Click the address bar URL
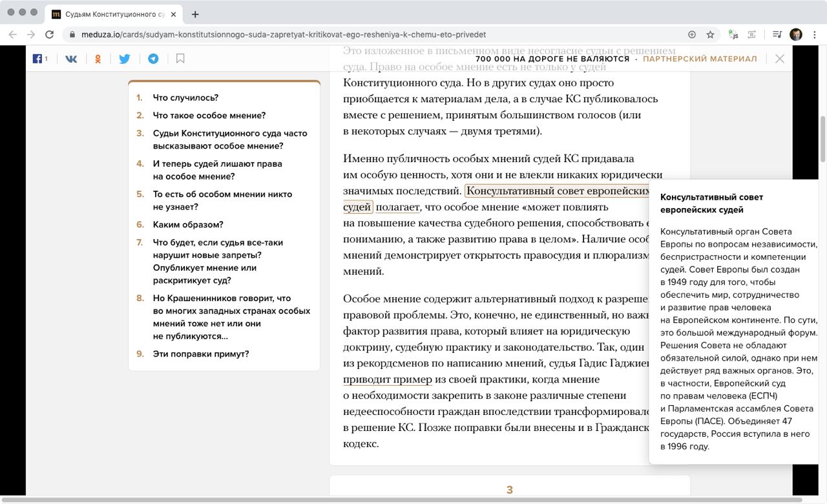Image resolution: width=827 pixels, height=504 pixels. coord(284,34)
